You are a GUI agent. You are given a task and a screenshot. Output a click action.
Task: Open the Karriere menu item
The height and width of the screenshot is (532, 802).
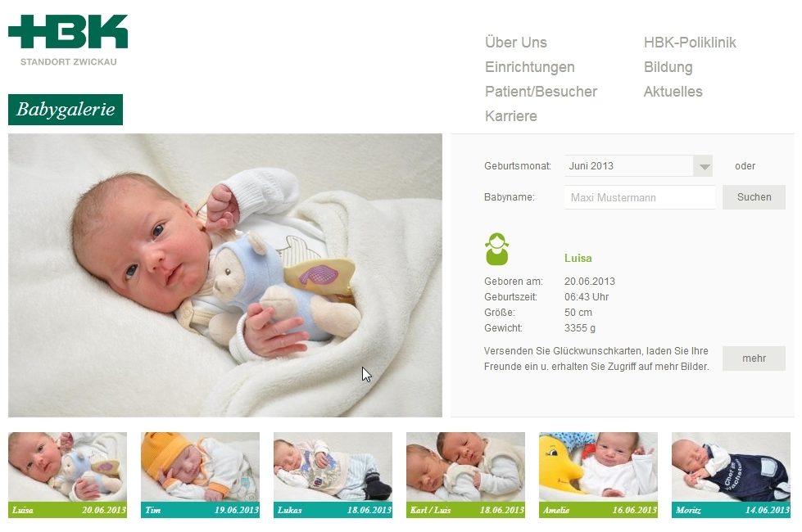tap(510, 116)
